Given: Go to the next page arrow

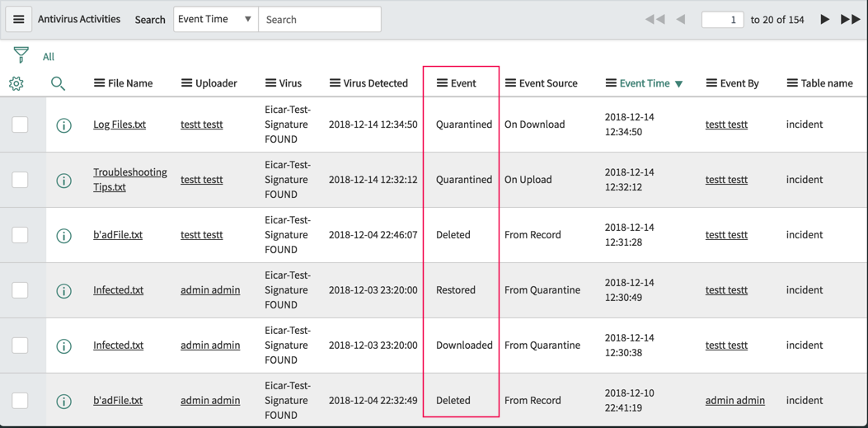Looking at the screenshot, I should pos(824,19).
